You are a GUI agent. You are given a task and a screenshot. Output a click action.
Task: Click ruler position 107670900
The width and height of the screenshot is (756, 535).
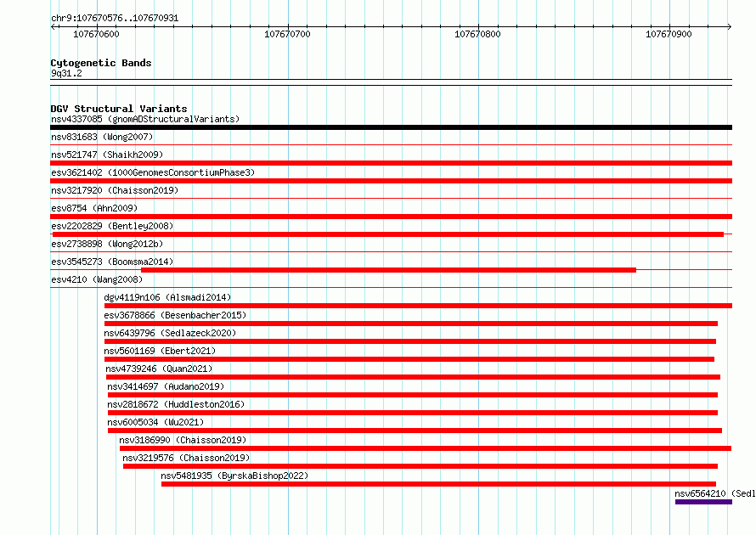coord(669,34)
